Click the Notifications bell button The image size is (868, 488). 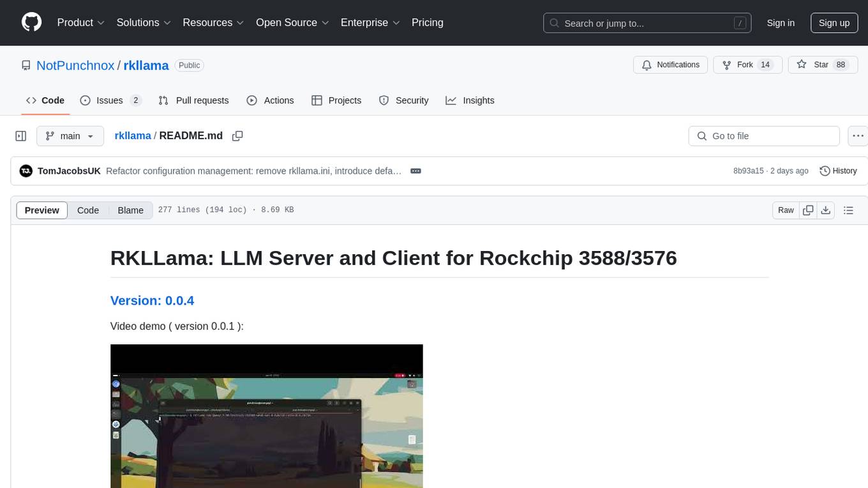[x=671, y=65]
